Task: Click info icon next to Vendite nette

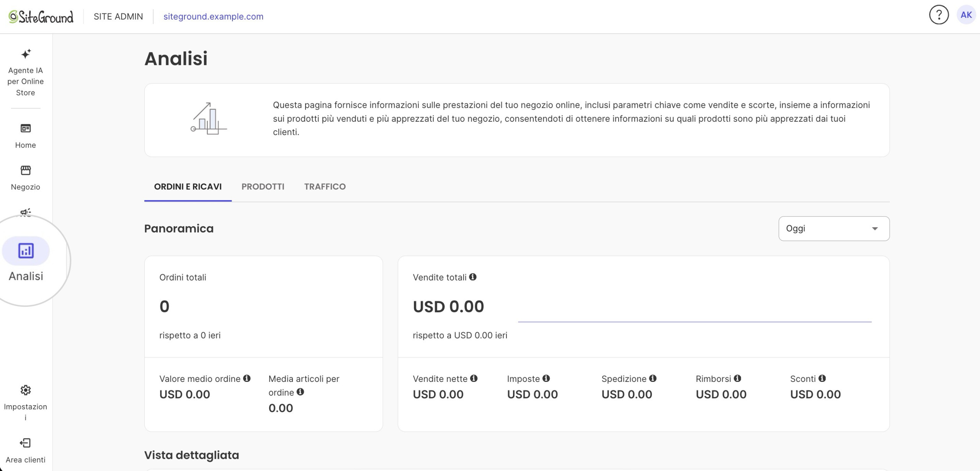Action: 474,378
